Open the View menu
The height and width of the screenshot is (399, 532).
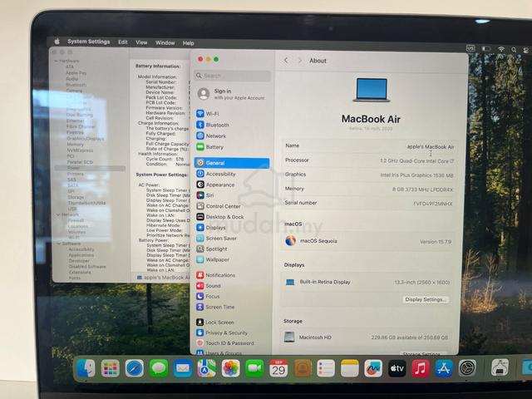(141, 42)
